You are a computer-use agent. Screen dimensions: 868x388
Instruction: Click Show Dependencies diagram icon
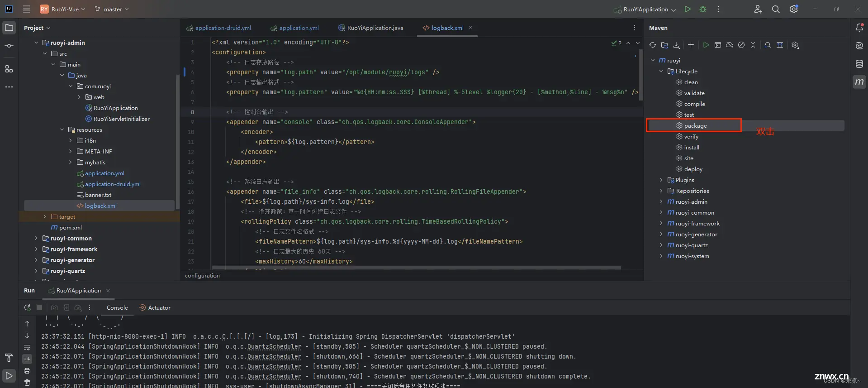click(x=780, y=45)
